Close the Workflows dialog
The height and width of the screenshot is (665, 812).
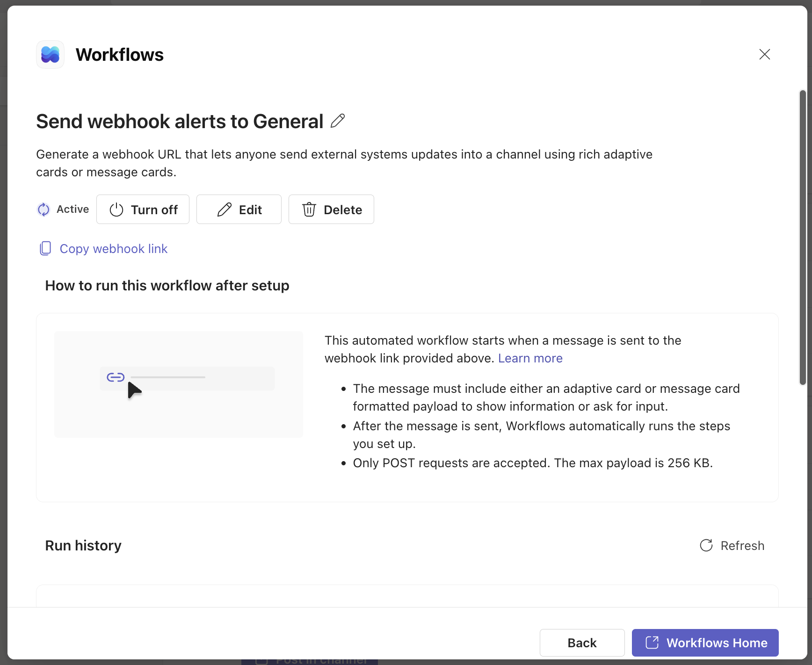point(764,55)
